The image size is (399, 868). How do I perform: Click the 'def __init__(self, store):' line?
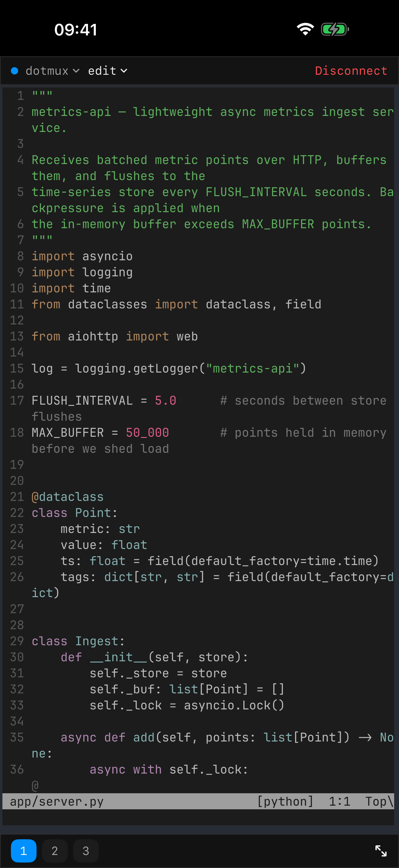[154, 657]
